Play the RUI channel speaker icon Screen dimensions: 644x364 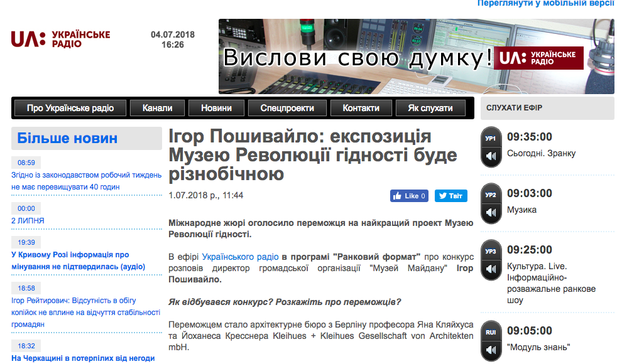pyautogui.click(x=491, y=350)
